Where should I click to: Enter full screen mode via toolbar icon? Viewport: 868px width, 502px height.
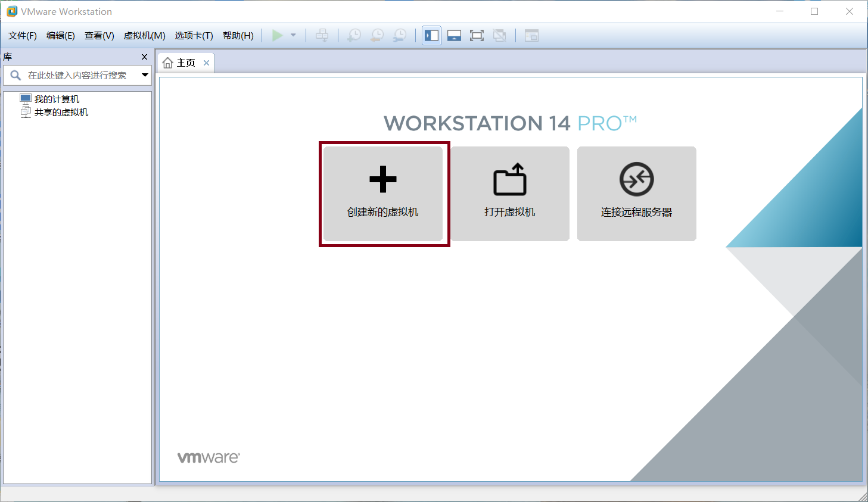click(477, 36)
